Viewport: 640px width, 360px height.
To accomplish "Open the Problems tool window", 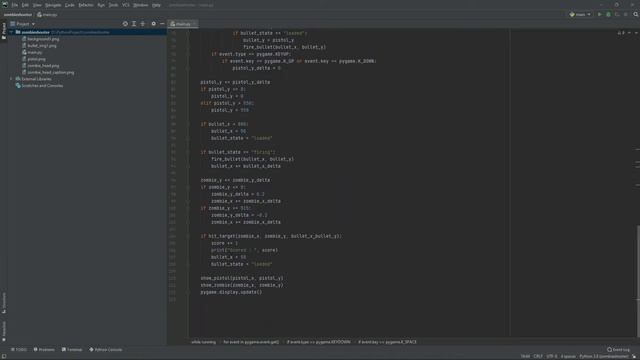I will pyautogui.click(x=44, y=350).
